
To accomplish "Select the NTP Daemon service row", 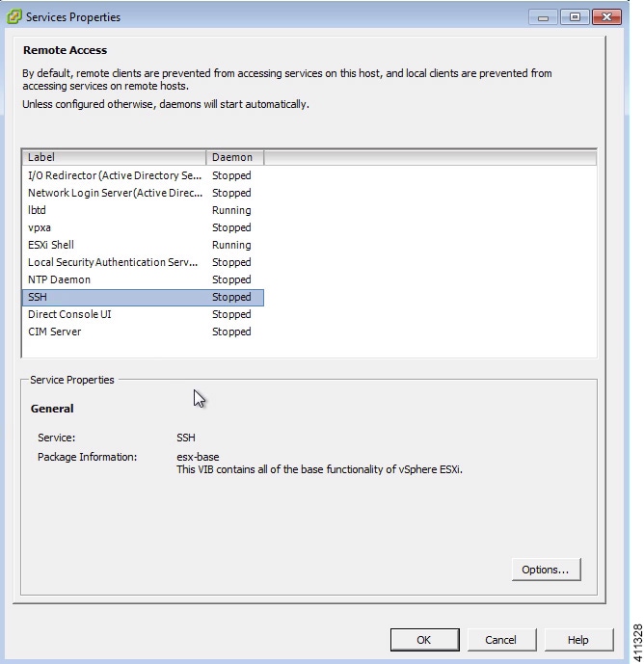I will click(143, 279).
